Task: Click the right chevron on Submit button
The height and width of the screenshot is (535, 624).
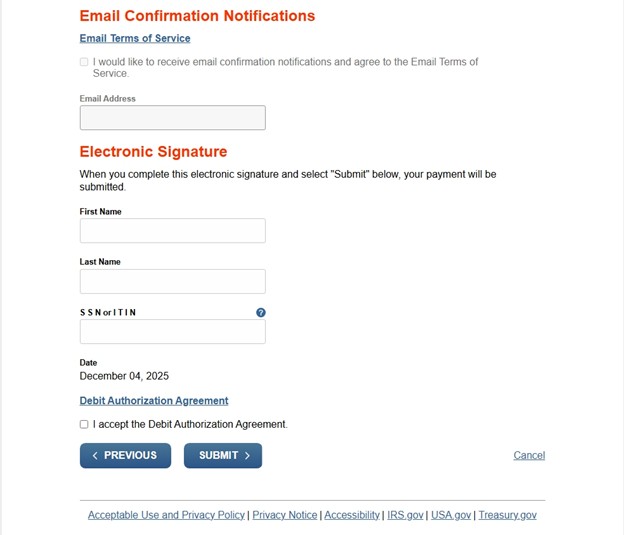Action: coord(248,456)
